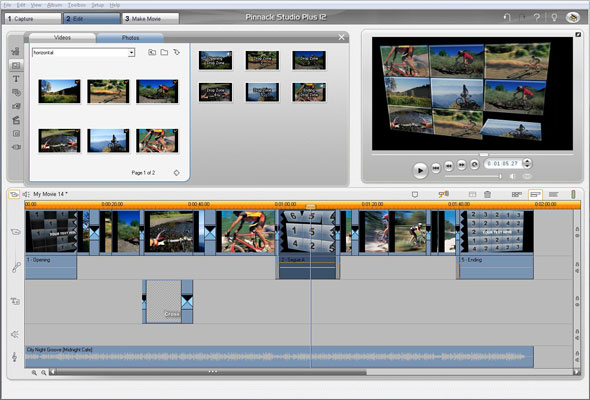This screenshot has height=400, width=590.
Task: Decrease timecode with down stepper arrow
Action: [527, 166]
